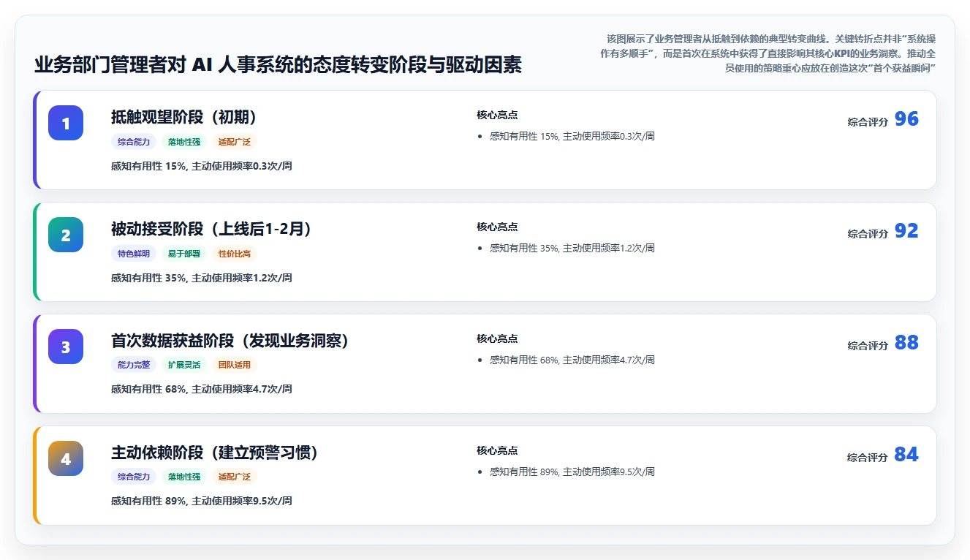
Task: Click the score value 96
Action: [x=906, y=119]
